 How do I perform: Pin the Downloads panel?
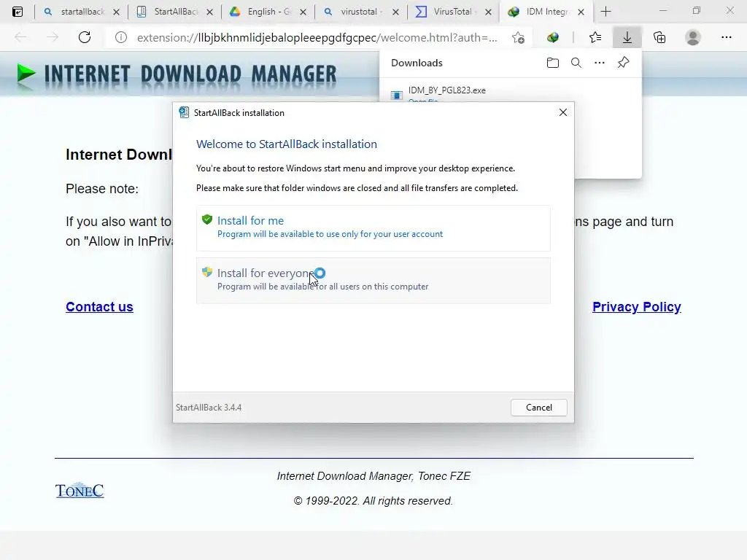pyautogui.click(x=623, y=63)
